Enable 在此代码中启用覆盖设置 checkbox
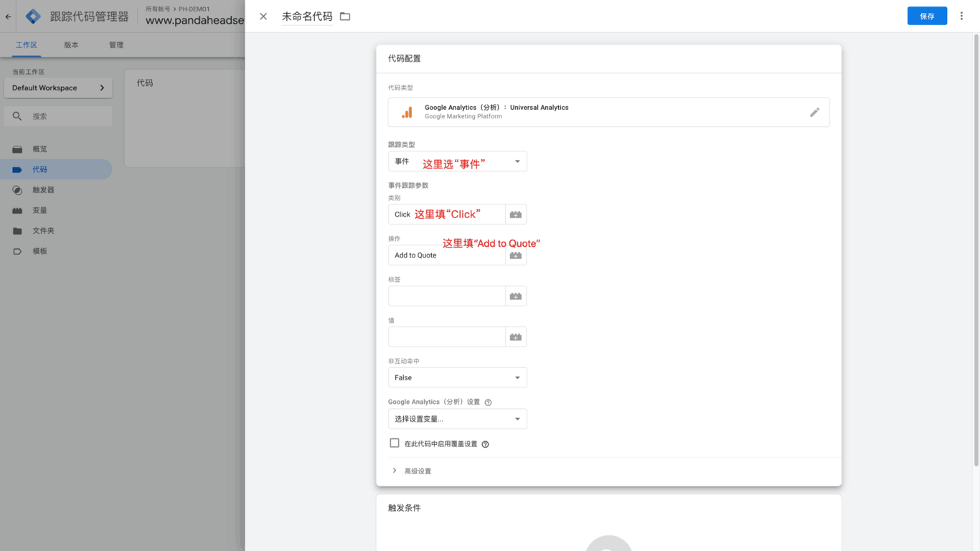The image size is (980, 551). pyautogui.click(x=395, y=443)
